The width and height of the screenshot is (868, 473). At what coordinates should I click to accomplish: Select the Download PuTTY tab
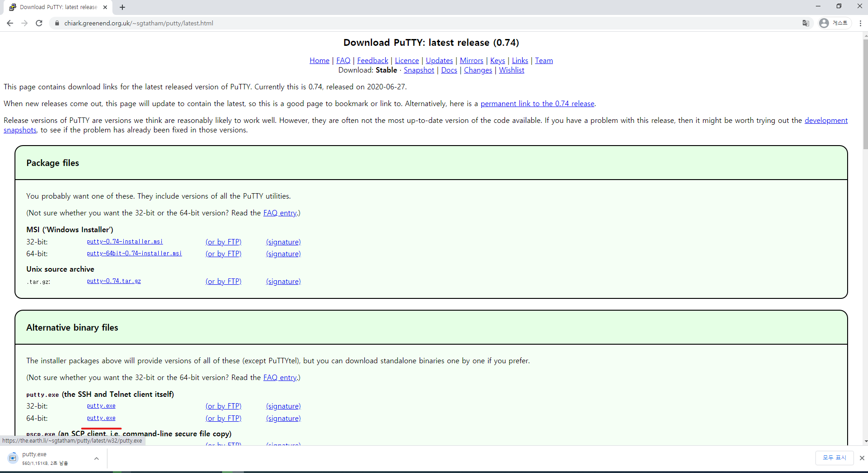coord(58,7)
